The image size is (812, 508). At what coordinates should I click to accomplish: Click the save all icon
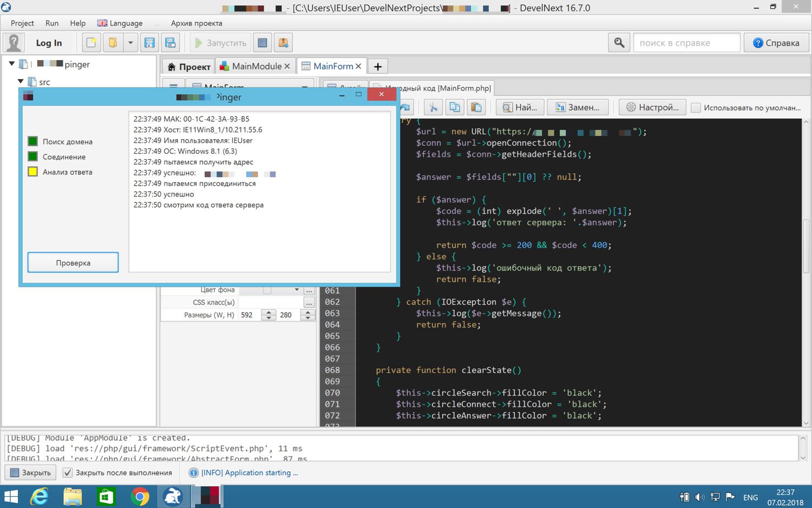(x=171, y=43)
